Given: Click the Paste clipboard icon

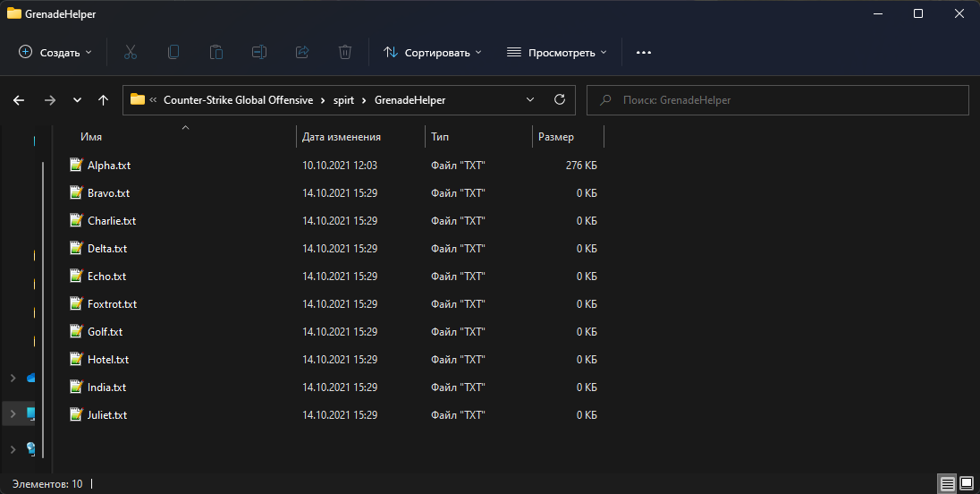Looking at the screenshot, I should pyautogui.click(x=216, y=53).
